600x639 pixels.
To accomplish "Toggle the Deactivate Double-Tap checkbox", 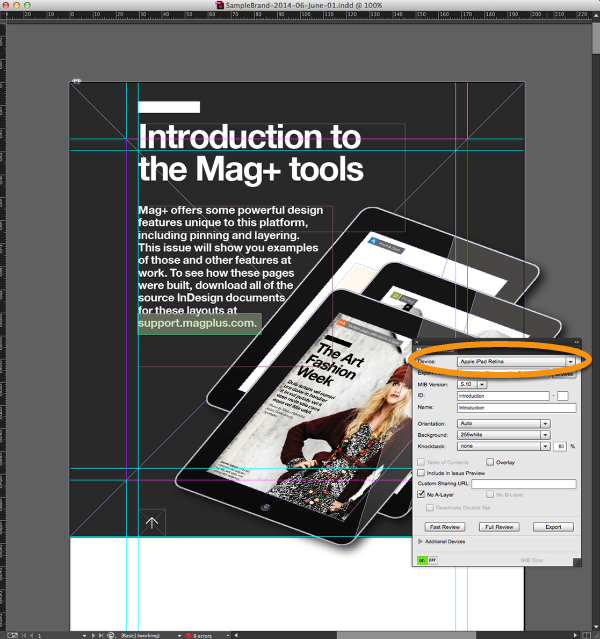I will [430, 507].
